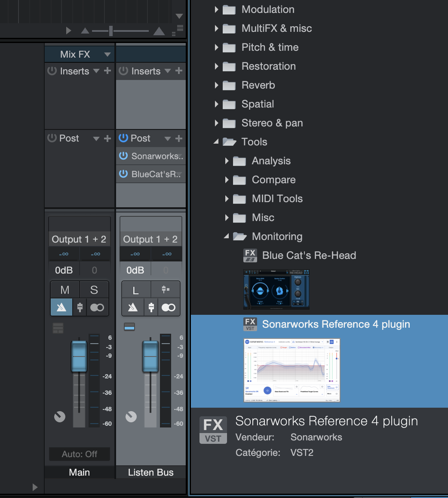
Task: Click the large triangle zoom-in icon
Action: (x=159, y=31)
